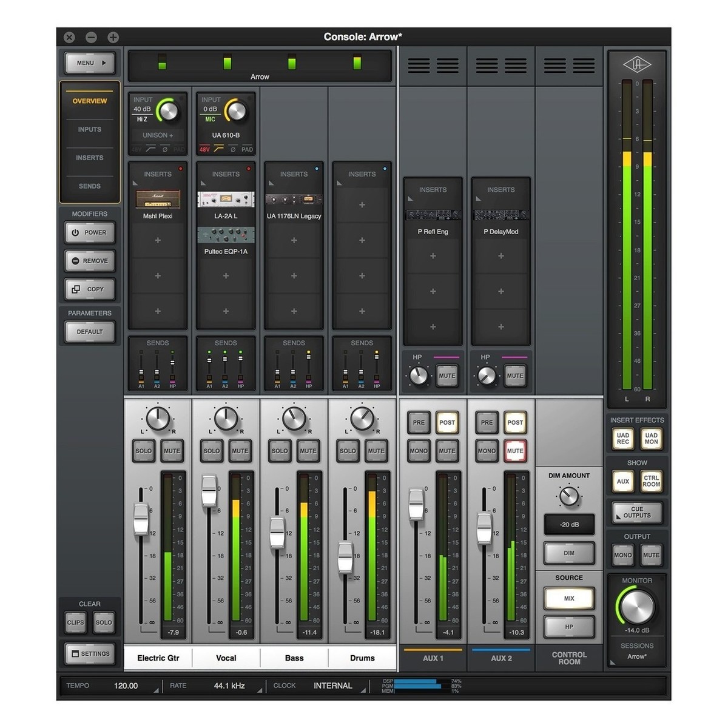Clear all SOLO states
This screenshot has width=728, height=728.
coord(104,622)
